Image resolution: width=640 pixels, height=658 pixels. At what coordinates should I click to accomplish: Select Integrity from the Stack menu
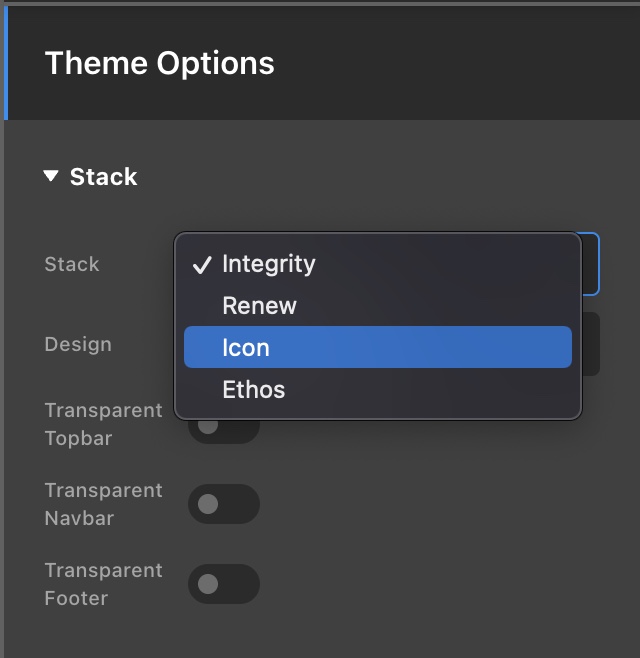coord(268,264)
